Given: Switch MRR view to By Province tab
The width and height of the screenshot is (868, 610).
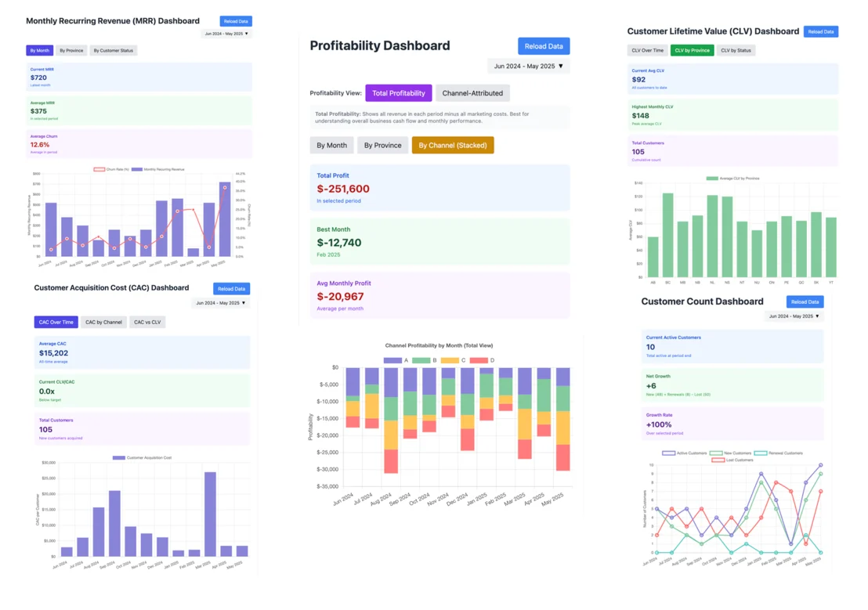Looking at the screenshot, I should tap(71, 50).
